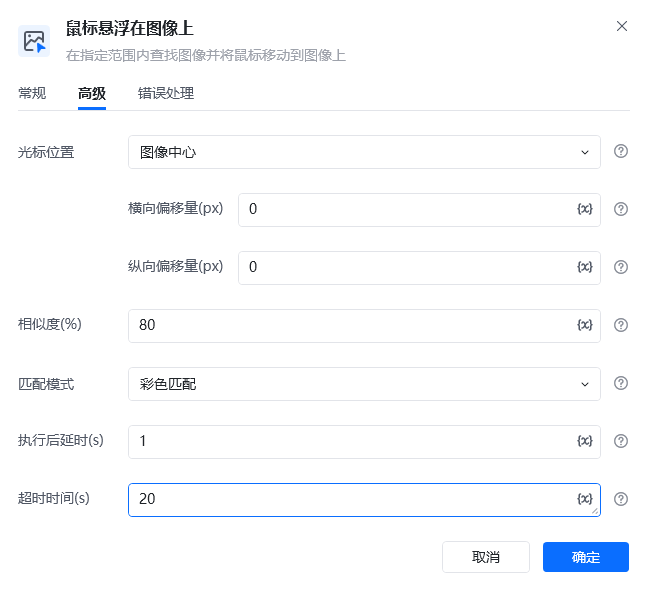Viewport: 648px width, 591px height.
Task: Click help icon for 匹配模式
Action: (620, 383)
